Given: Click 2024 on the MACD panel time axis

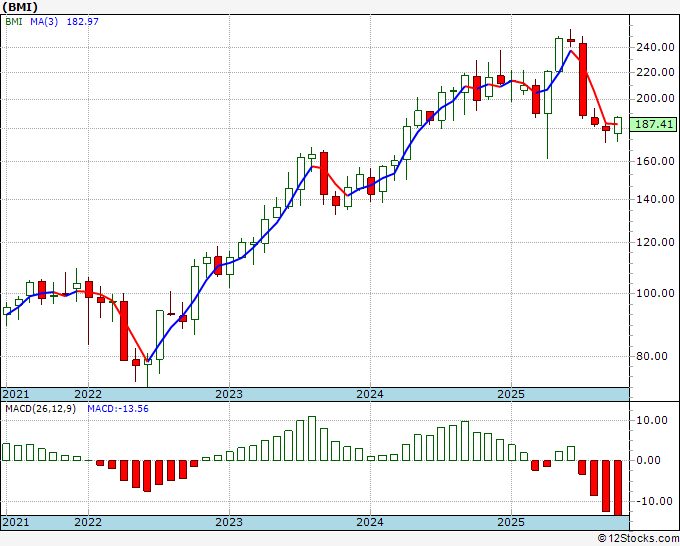Looking at the screenshot, I should point(370,522).
